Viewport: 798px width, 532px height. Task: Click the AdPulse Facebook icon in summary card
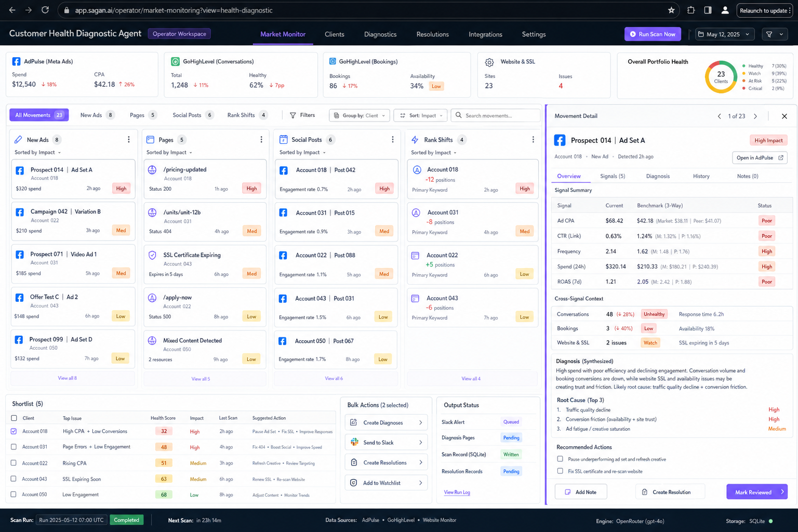(16, 61)
